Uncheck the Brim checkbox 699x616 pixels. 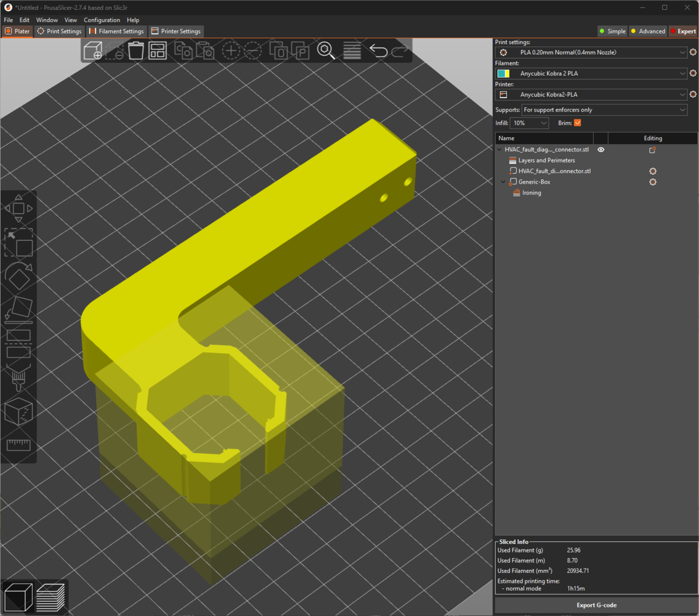[x=577, y=123]
